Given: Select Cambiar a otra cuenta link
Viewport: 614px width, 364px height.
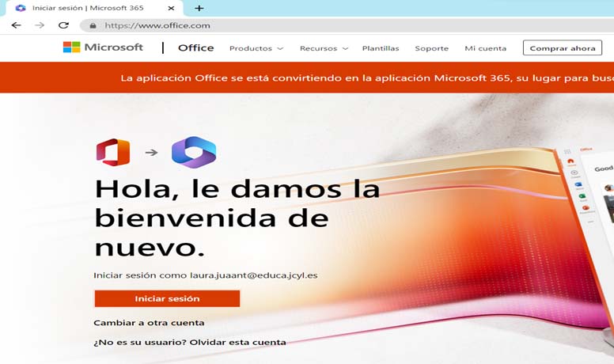Looking at the screenshot, I should [149, 323].
